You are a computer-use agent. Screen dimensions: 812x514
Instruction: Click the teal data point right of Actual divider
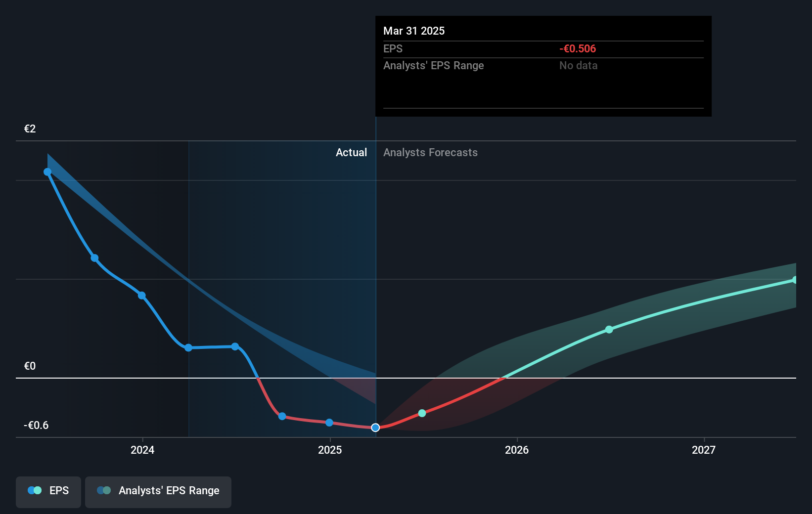tap(422, 413)
